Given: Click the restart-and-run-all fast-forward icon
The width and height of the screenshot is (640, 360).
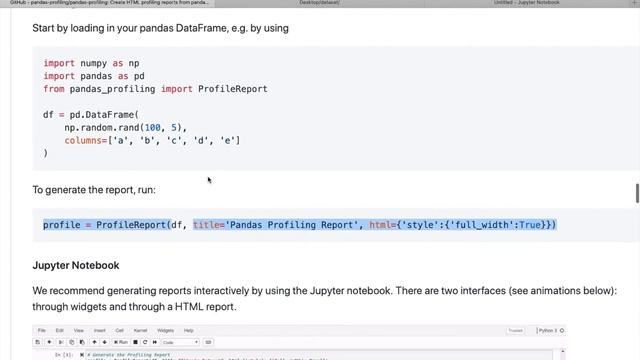Looking at the screenshot, I should click(x=155, y=342).
